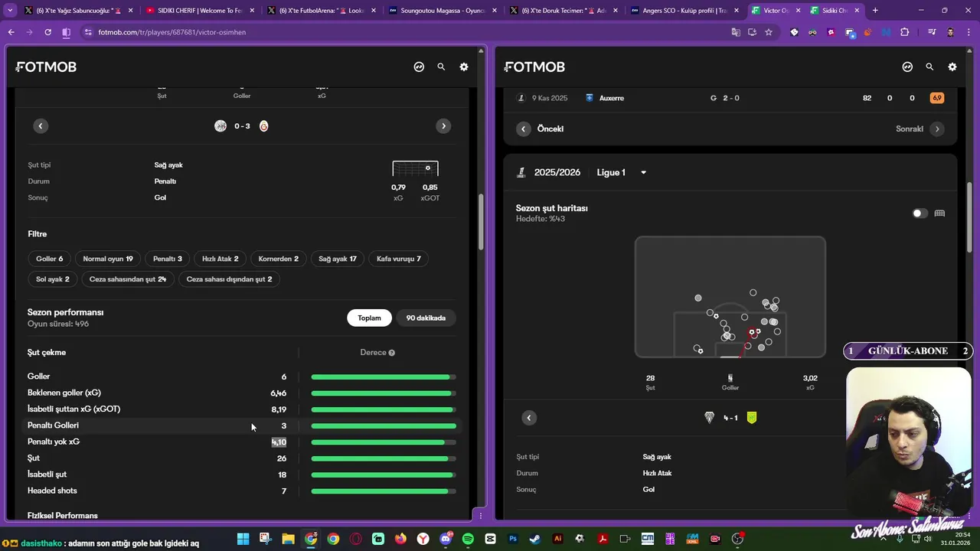This screenshot has width=980, height=551.
Task: Open search in right FotMob window
Action: click(x=929, y=67)
